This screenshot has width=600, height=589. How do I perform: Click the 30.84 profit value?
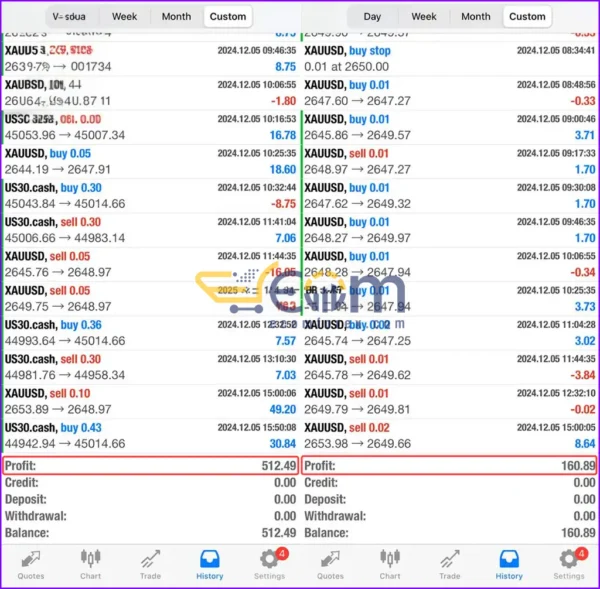tap(282, 444)
